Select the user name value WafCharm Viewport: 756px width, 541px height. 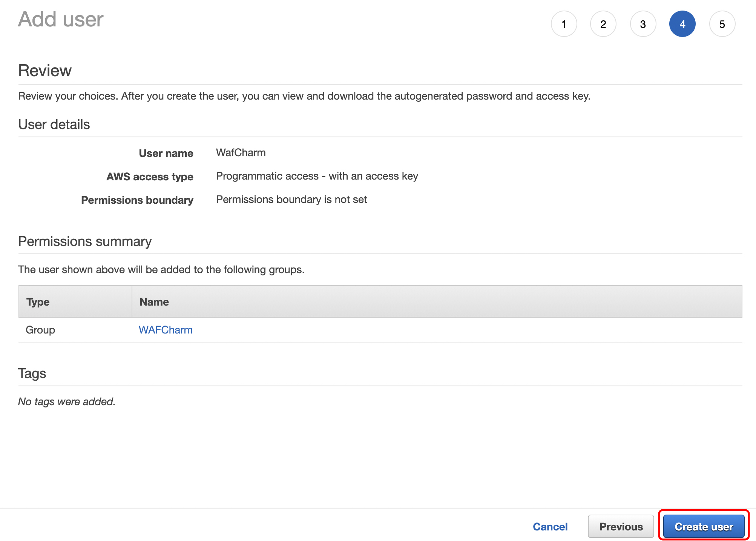coord(241,153)
